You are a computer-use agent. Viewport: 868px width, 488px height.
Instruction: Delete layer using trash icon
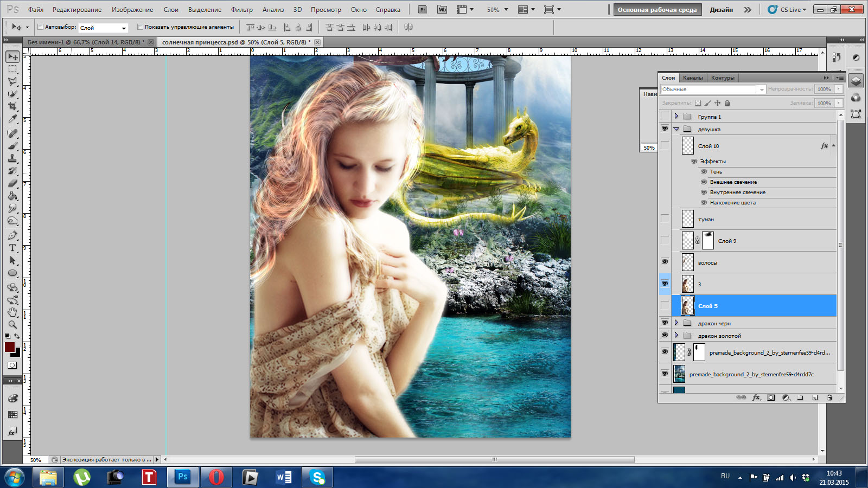829,397
